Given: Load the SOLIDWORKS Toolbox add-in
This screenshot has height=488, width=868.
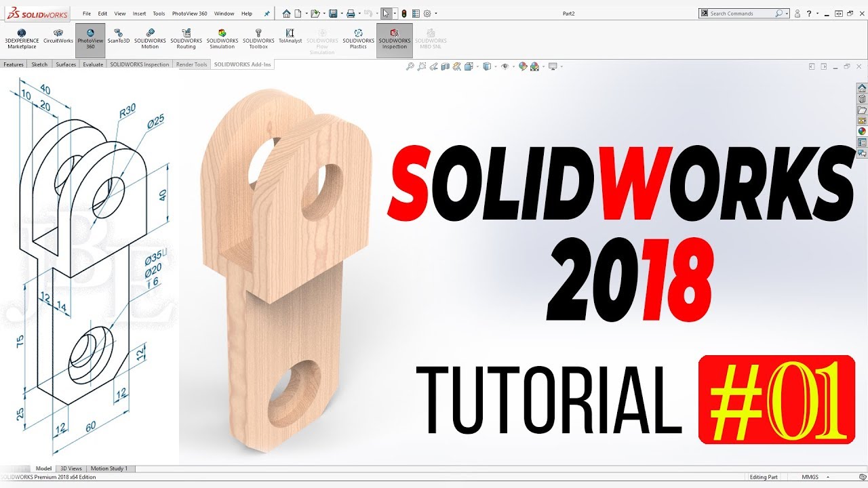Looking at the screenshot, I should (x=258, y=39).
